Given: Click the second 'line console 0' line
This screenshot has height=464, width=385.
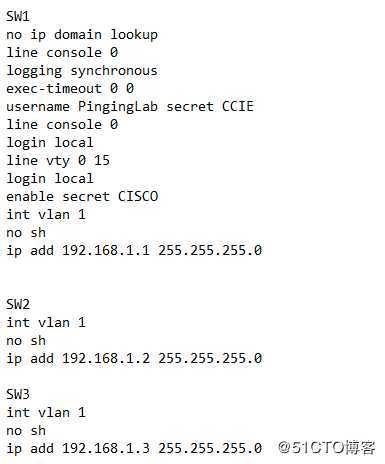Looking at the screenshot, I should tap(62, 124).
